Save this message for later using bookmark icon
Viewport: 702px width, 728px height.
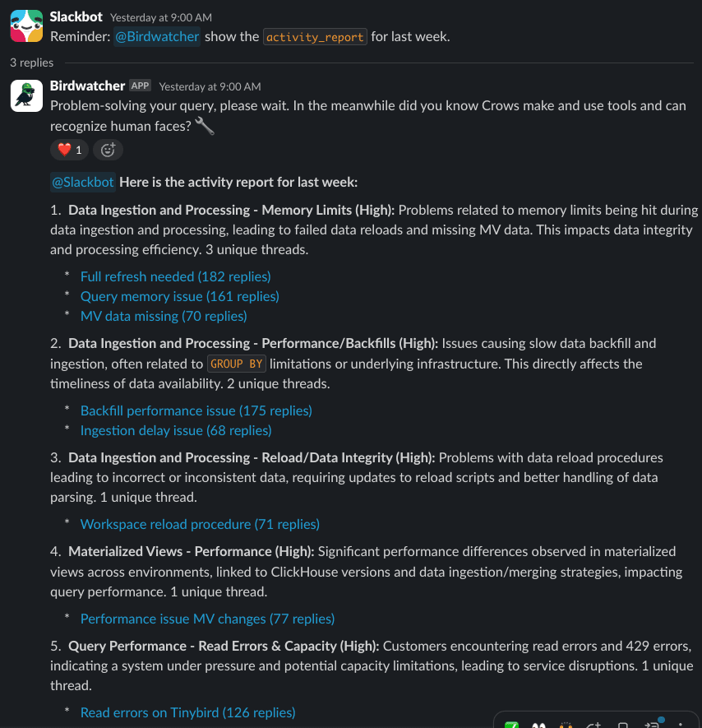(x=621, y=724)
